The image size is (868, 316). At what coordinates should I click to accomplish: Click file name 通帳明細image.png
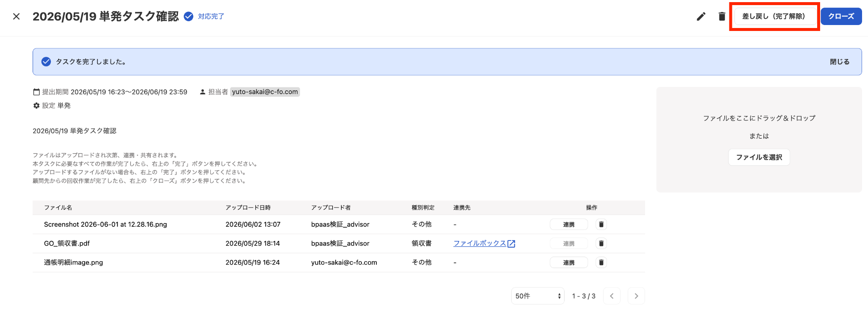(x=73, y=263)
